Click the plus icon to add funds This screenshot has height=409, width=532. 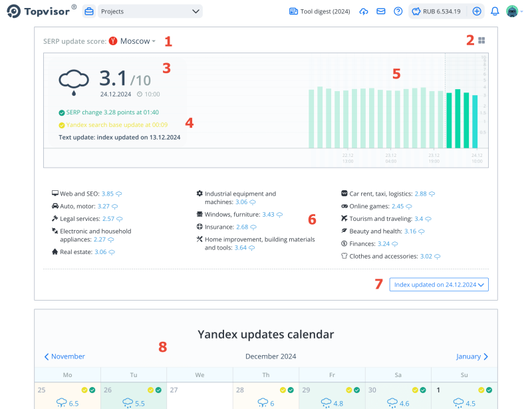[477, 11]
